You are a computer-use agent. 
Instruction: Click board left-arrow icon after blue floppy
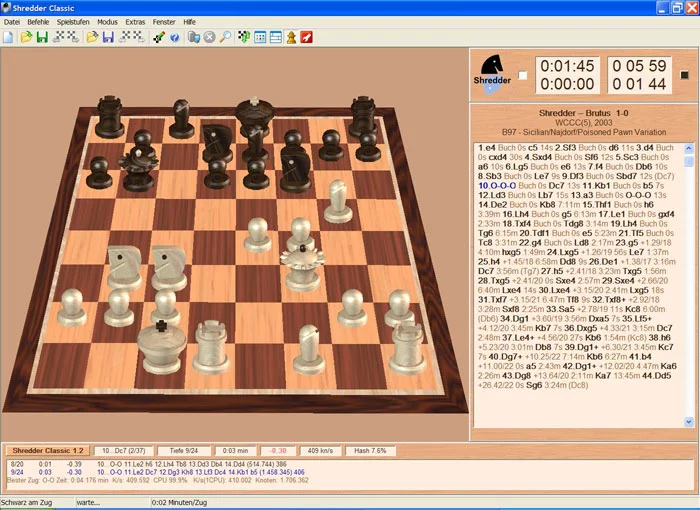click(x=124, y=37)
